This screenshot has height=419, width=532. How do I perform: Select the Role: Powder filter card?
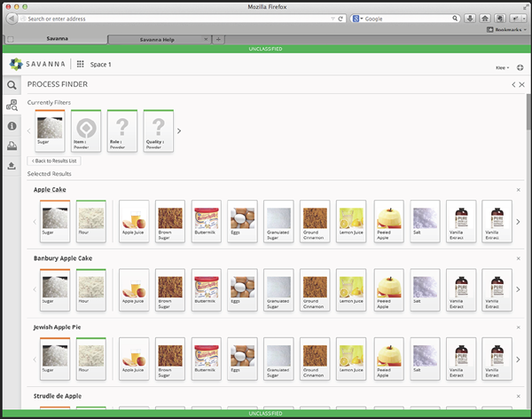pyautogui.click(x=122, y=130)
